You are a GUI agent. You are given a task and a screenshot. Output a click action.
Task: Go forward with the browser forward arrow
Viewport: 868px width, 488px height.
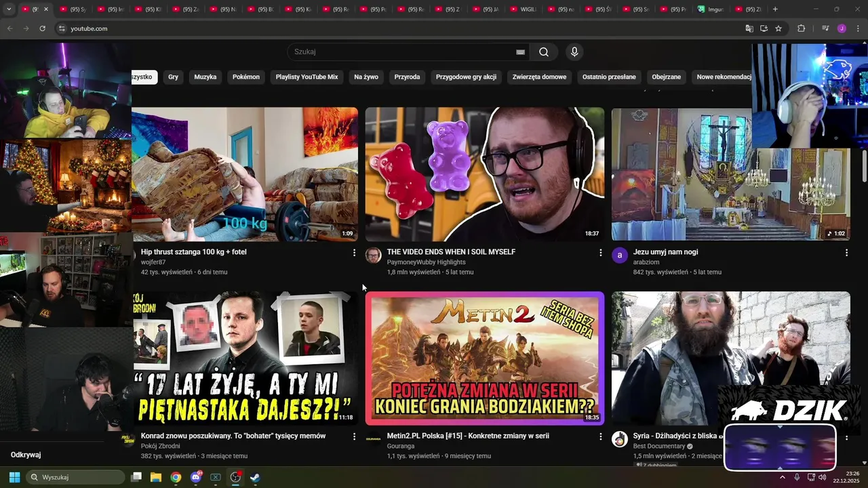[x=26, y=28]
